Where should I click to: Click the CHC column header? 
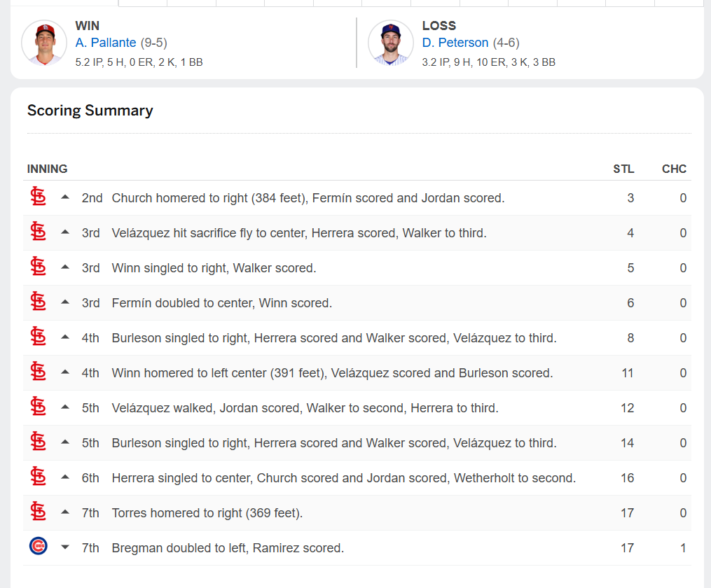coord(674,169)
